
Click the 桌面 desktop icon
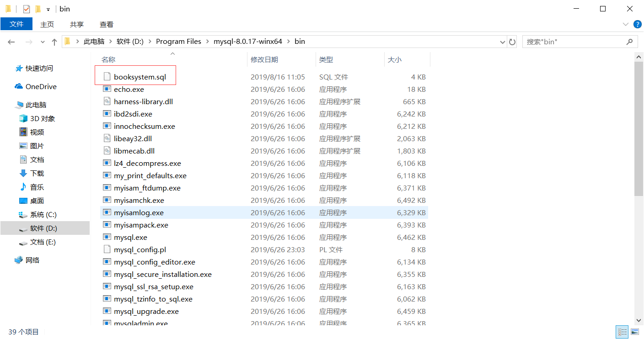[x=23, y=201]
